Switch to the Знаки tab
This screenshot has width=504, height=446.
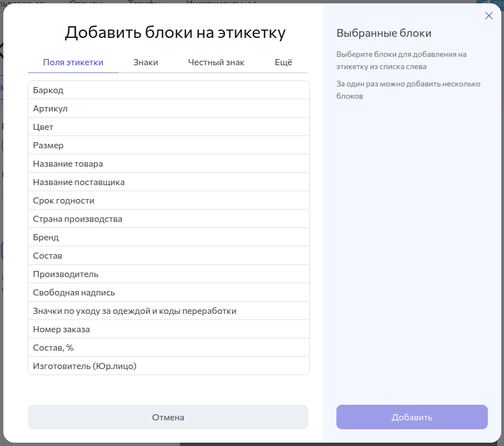pyautogui.click(x=145, y=62)
